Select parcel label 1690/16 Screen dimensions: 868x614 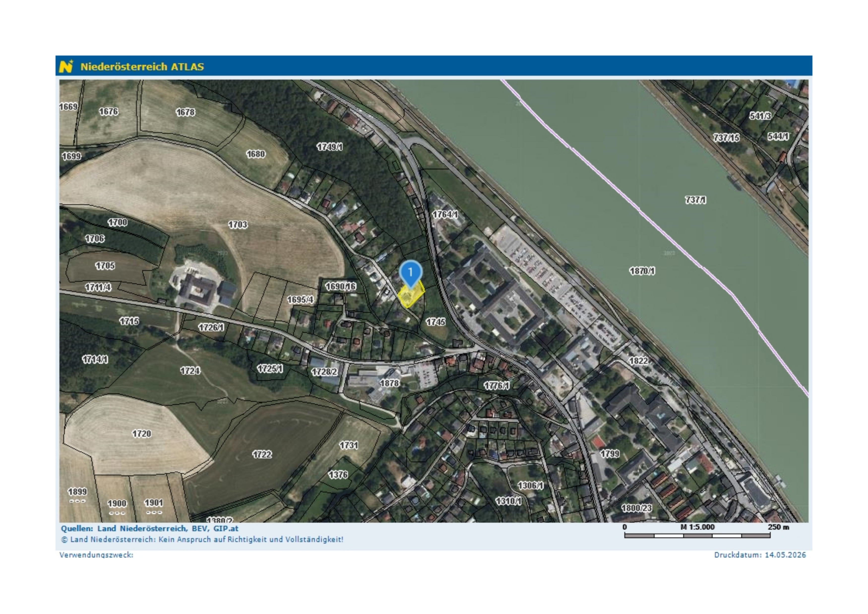coord(341,286)
